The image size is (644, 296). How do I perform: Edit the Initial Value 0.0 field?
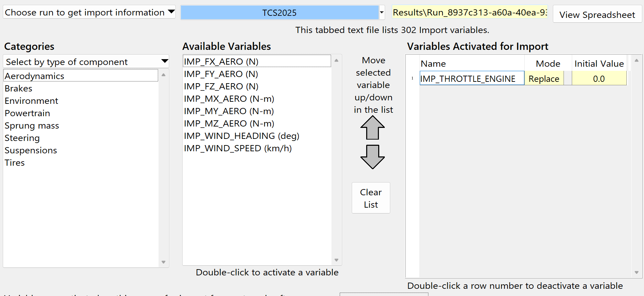[599, 79]
